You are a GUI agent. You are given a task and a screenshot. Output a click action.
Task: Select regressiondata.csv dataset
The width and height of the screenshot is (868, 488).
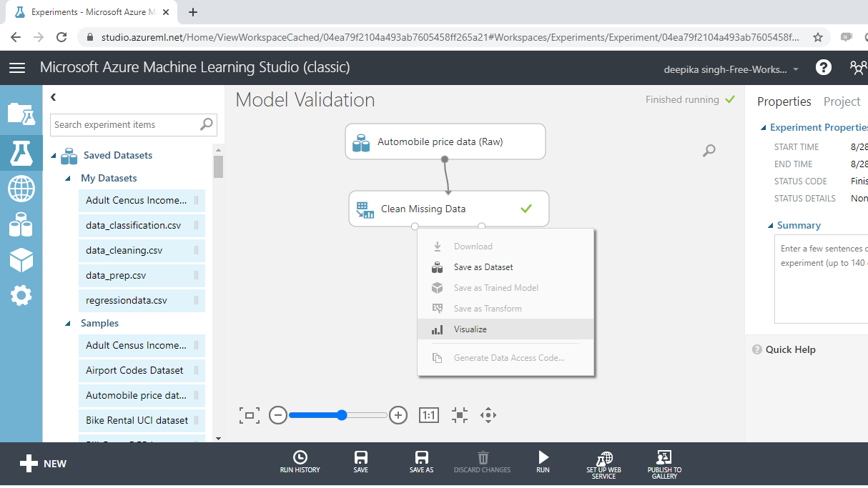142,301
